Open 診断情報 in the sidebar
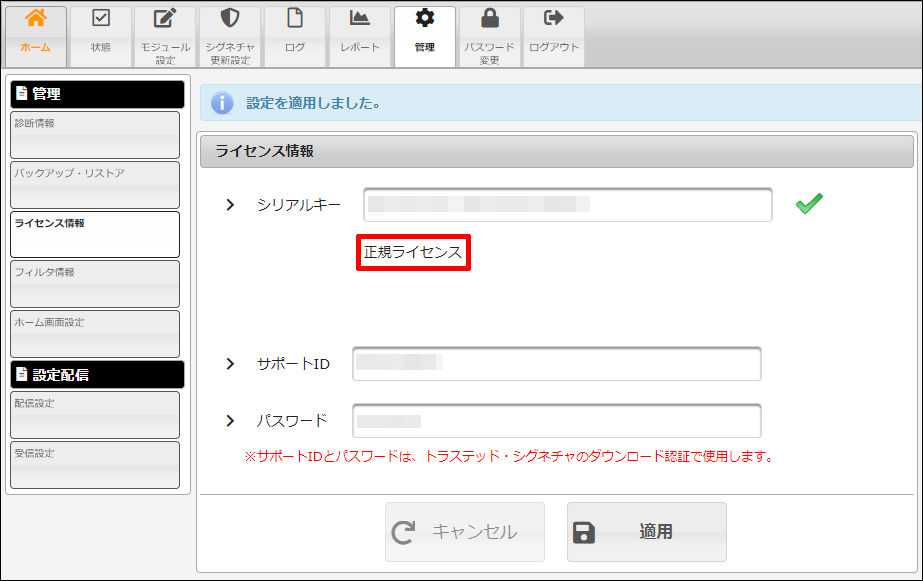 tap(95, 135)
